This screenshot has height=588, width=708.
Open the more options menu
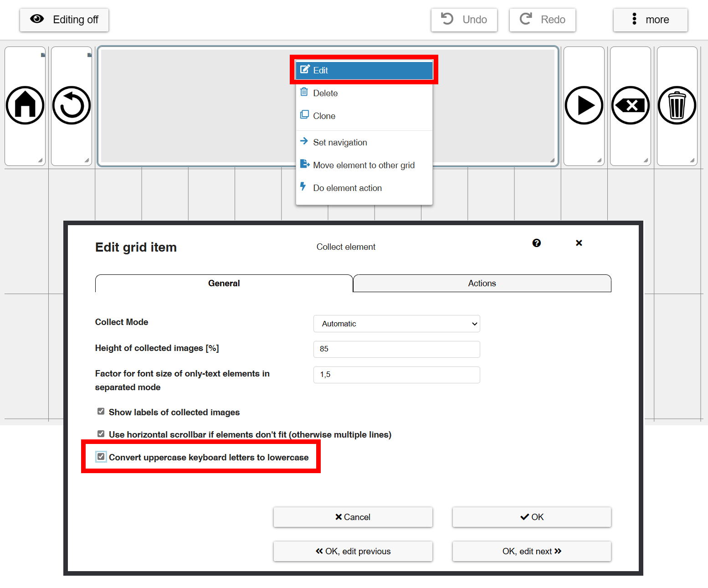651,20
